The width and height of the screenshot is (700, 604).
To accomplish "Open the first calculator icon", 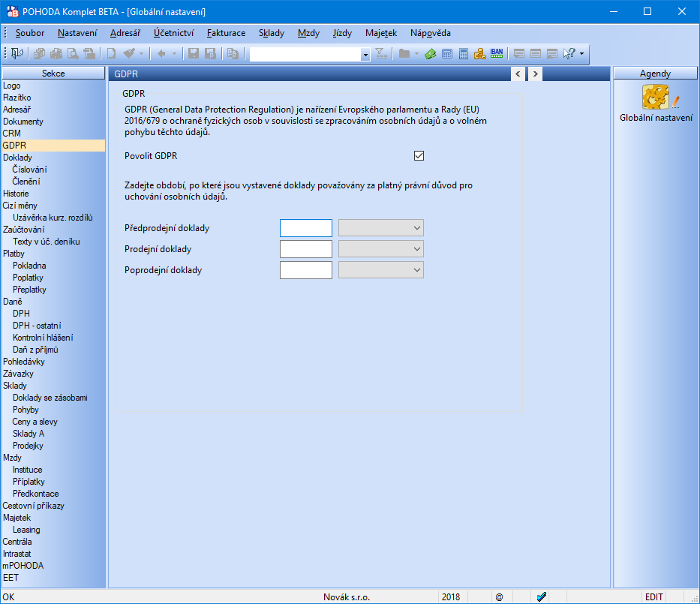I will 447,54.
